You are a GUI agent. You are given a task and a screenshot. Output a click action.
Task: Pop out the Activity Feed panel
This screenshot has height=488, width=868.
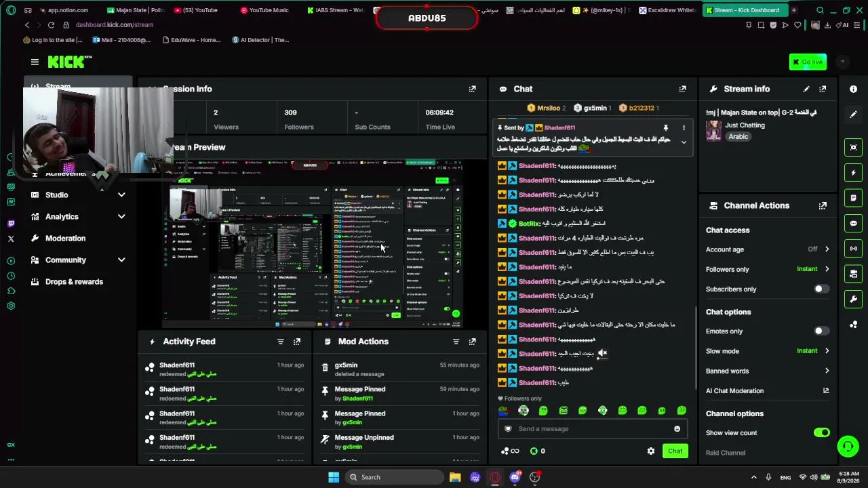coord(297,342)
